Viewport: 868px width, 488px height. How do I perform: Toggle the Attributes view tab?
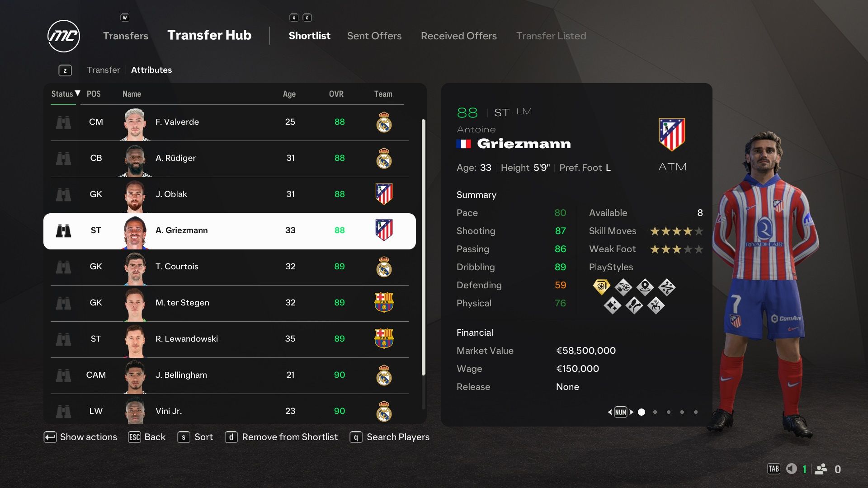click(x=151, y=70)
